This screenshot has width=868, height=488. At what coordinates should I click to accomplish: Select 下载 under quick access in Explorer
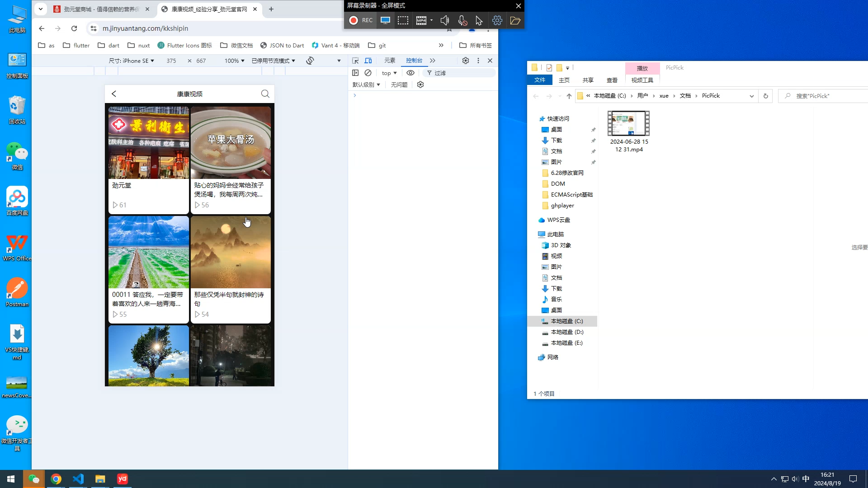tap(557, 140)
